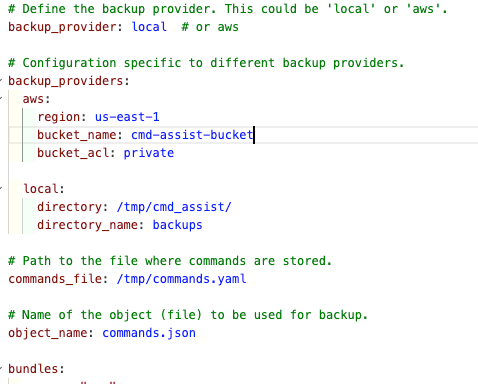Viewport: 478px width, 384px height.
Task: Select the value 'local' of backup_provider
Action: click(149, 27)
